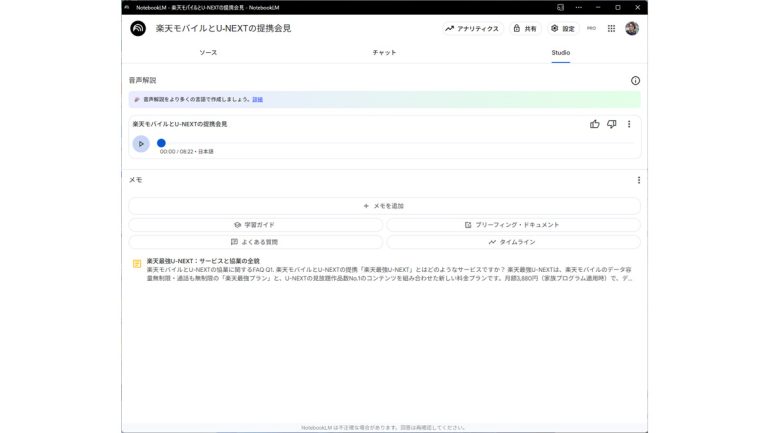The image size is (770, 433).
Task: Click the NotebookLM logo icon
Action: [138, 28]
